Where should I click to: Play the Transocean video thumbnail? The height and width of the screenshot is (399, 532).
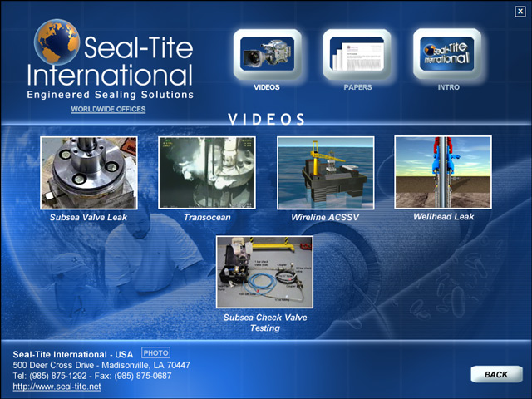click(206, 173)
